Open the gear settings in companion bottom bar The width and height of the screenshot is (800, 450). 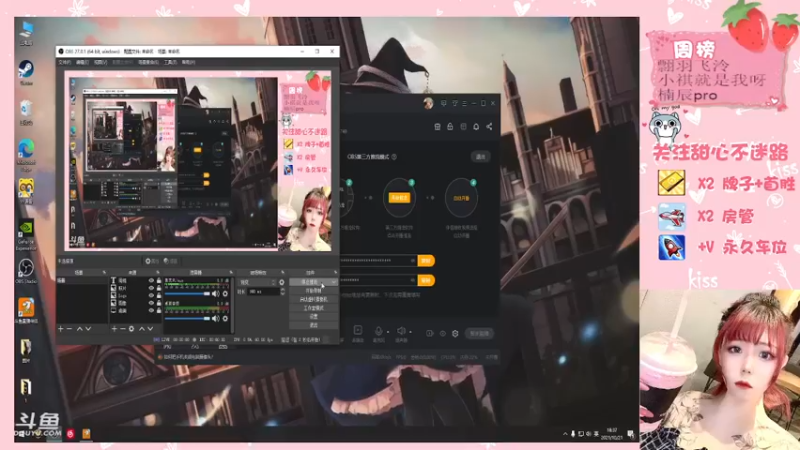[x=455, y=334]
